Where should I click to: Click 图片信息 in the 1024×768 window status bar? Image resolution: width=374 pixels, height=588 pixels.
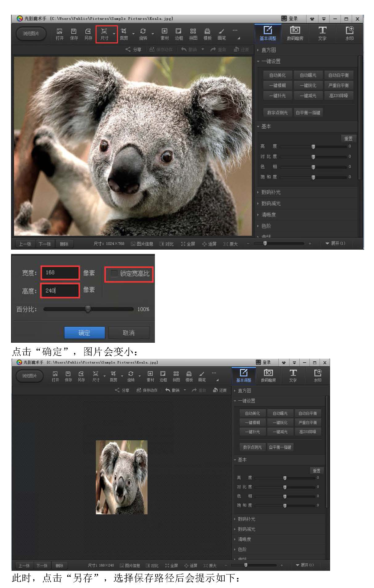[x=142, y=244]
